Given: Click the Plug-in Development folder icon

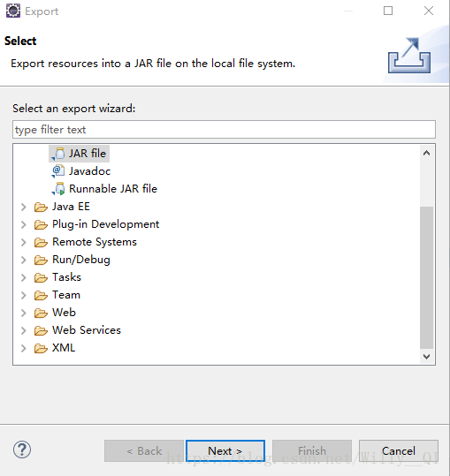Looking at the screenshot, I should click(x=41, y=224).
